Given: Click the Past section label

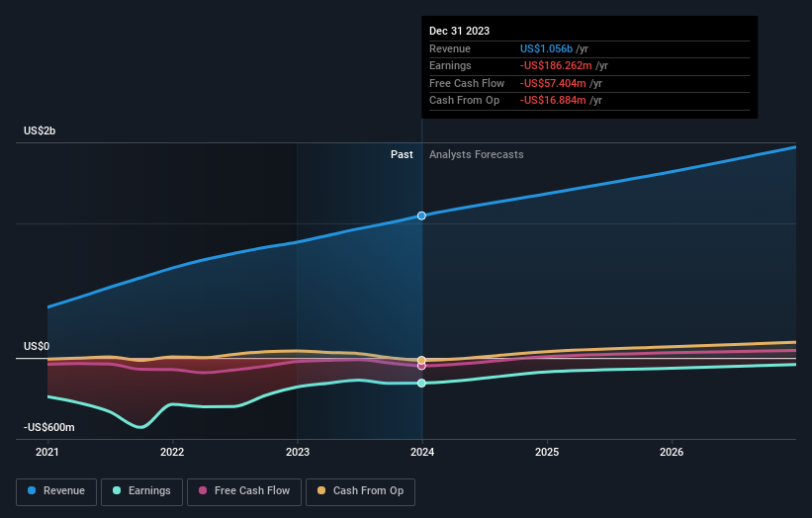Looking at the screenshot, I should pos(402,155).
